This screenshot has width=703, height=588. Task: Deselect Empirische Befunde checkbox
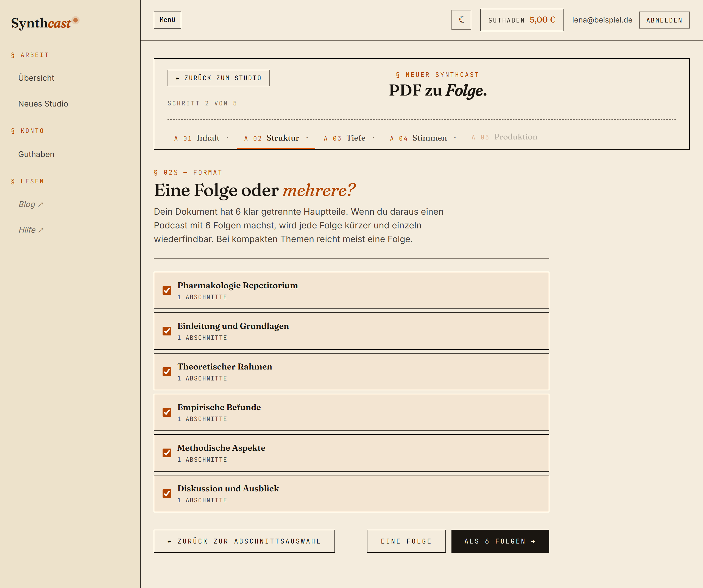(167, 412)
